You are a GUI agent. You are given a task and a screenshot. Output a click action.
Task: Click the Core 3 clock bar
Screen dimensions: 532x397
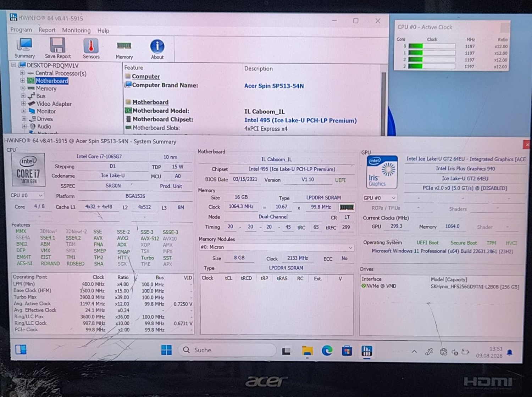coord(432,66)
